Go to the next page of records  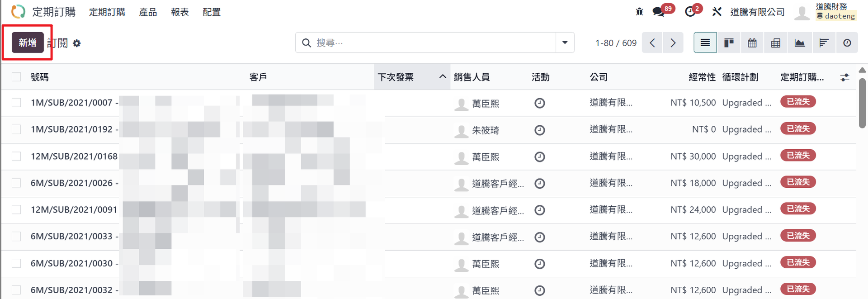pyautogui.click(x=673, y=43)
